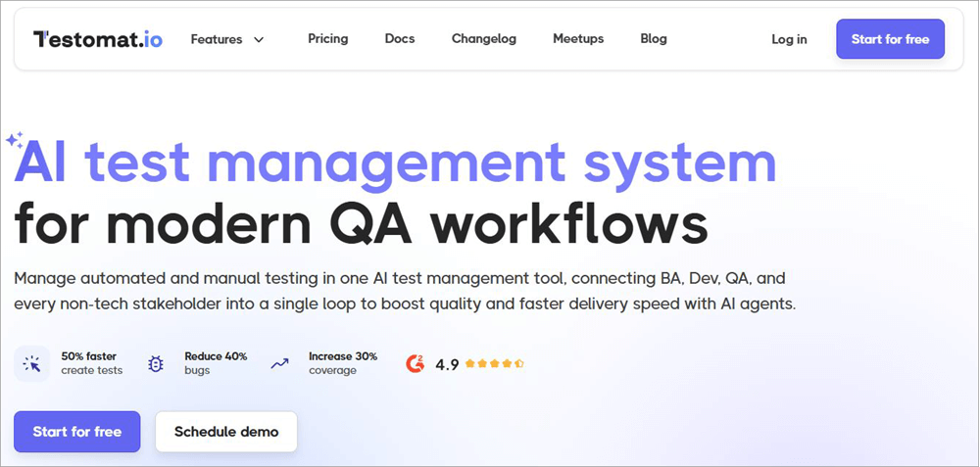980x467 pixels.
Task: Open the Docs link in navigation
Action: tap(400, 39)
